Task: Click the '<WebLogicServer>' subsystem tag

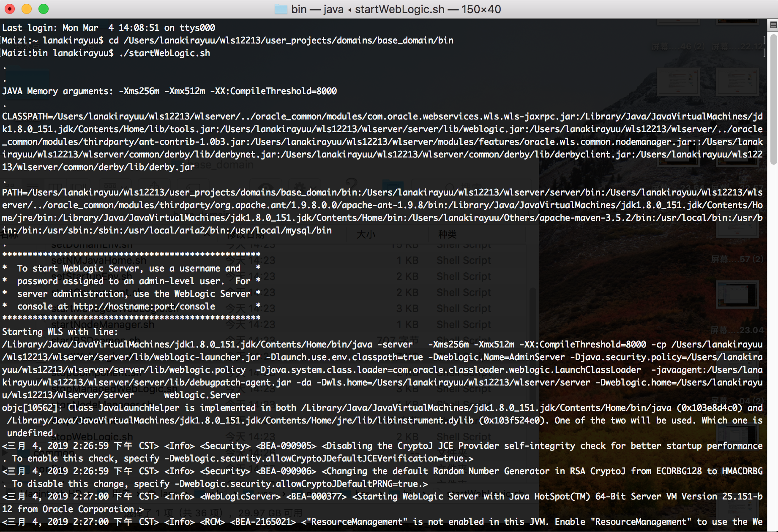Action: (x=240, y=497)
